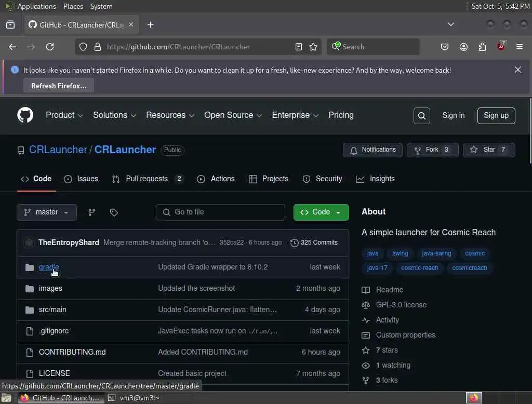Image resolution: width=532 pixels, height=404 pixels.
Task: Click the cosmic-reach topic tag
Action: pyautogui.click(x=419, y=268)
